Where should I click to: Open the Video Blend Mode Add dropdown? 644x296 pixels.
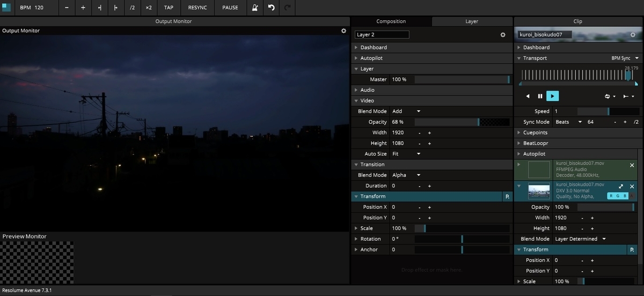(406, 112)
